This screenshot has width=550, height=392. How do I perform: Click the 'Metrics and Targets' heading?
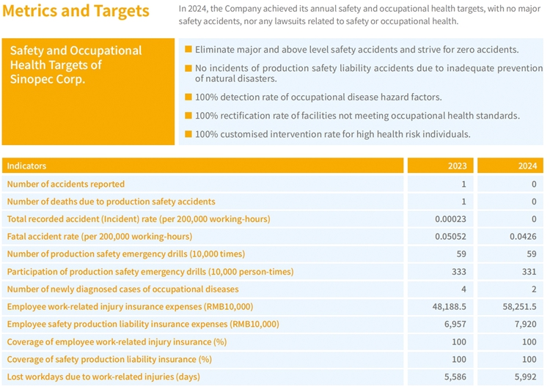pyautogui.click(x=76, y=12)
